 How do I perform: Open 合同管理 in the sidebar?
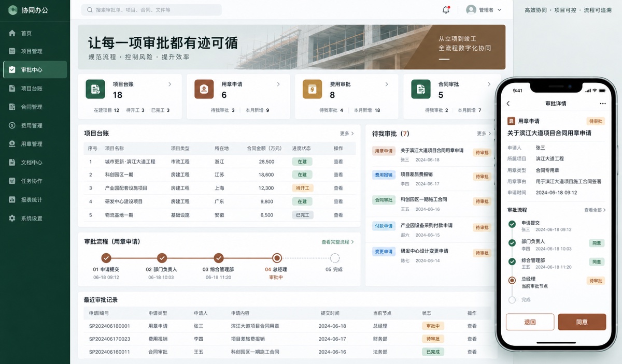(35, 107)
